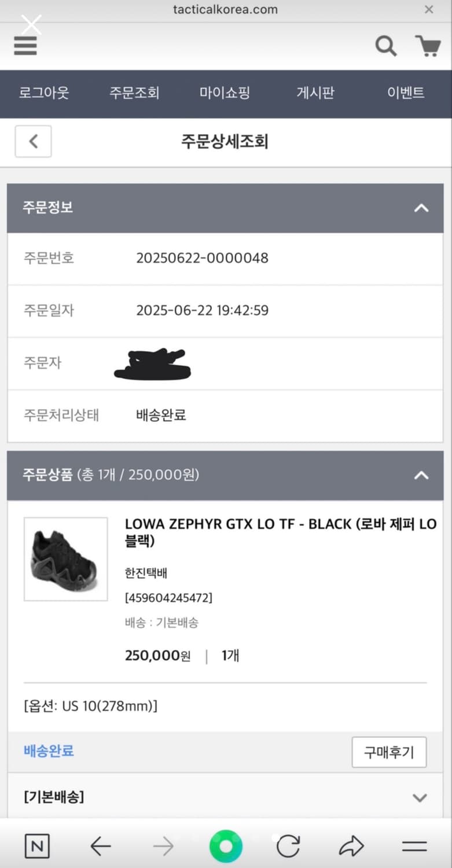This screenshot has height=868, width=452.
Task: Open the 배송완료 tracking link
Action: pos(48,752)
